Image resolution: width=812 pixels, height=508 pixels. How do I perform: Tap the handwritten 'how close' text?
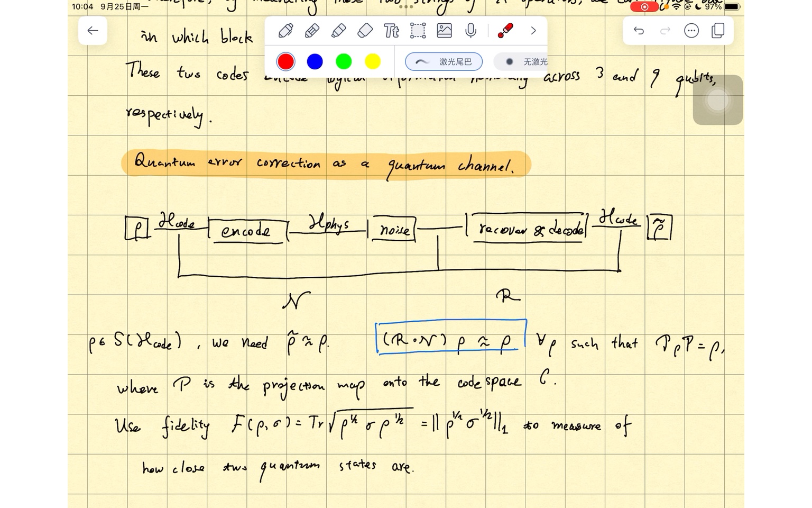(x=173, y=468)
